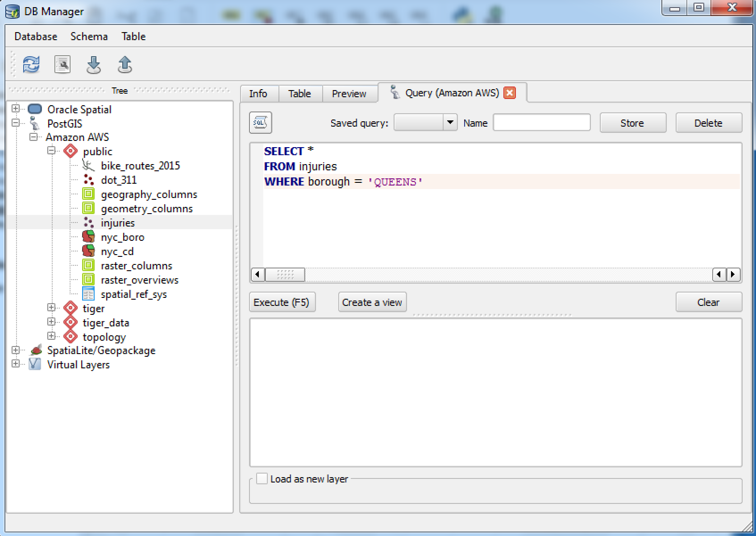Click the SQL file icon beside Saved query
This screenshot has height=536, width=756.
coord(260,123)
